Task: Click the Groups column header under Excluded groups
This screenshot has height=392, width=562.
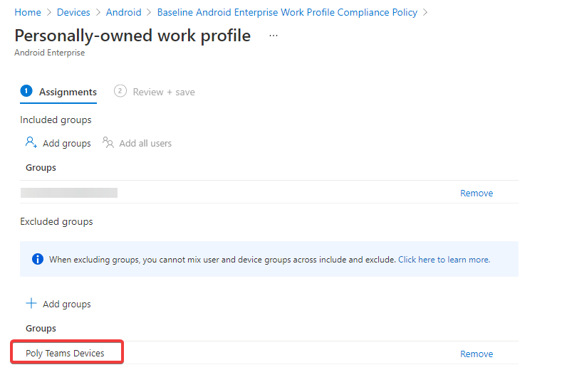Action: (x=41, y=328)
